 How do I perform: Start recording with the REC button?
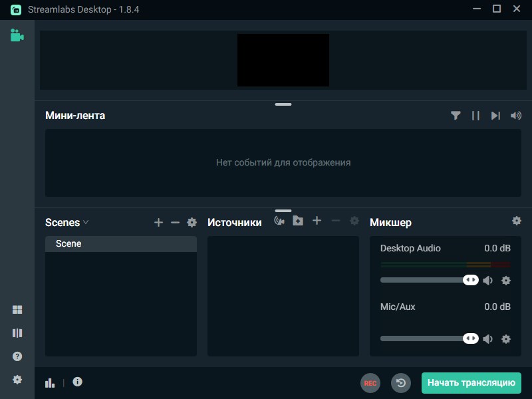pyautogui.click(x=370, y=383)
